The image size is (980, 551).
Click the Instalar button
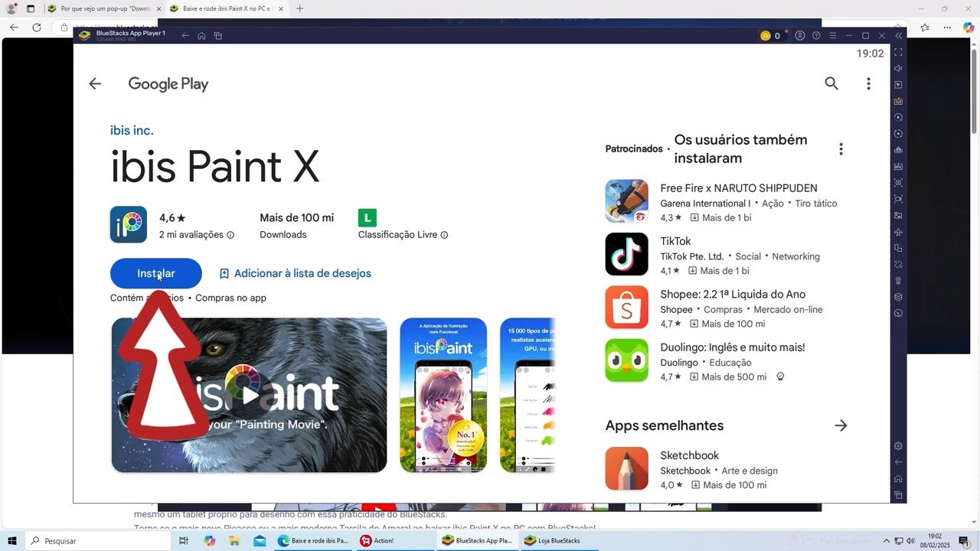pos(155,273)
